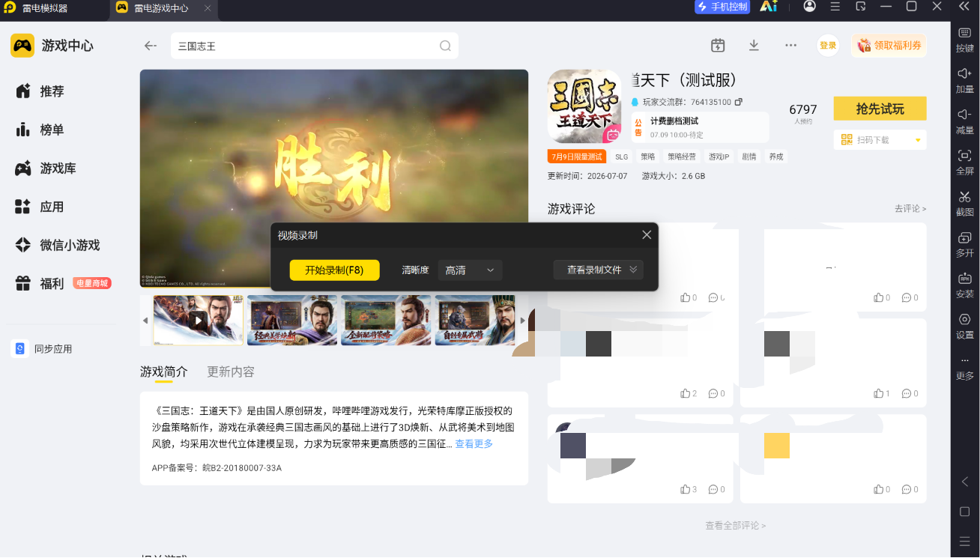Image resolution: width=980 pixels, height=558 pixels.
Task: Click 去评论 link
Action: pos(910,209)
